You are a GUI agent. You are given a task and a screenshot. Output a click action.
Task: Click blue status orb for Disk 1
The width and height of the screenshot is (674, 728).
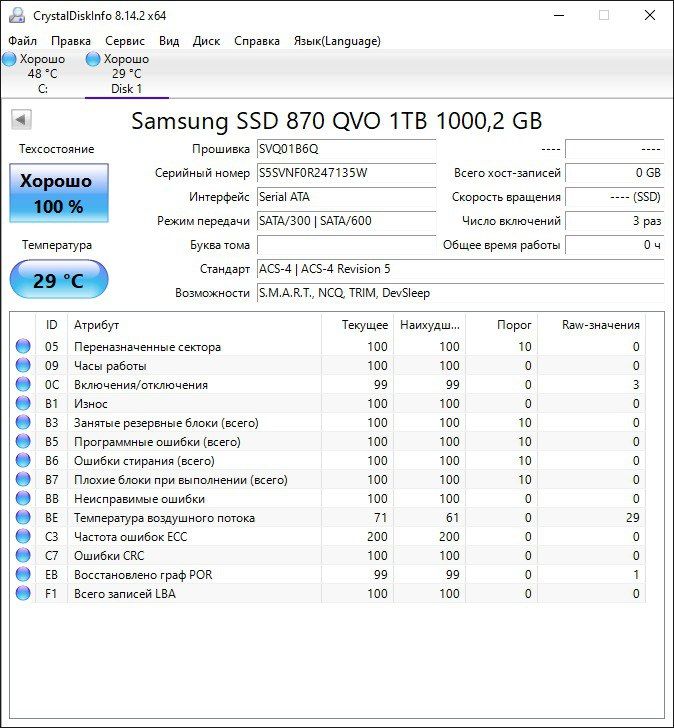tap(93, 59)
